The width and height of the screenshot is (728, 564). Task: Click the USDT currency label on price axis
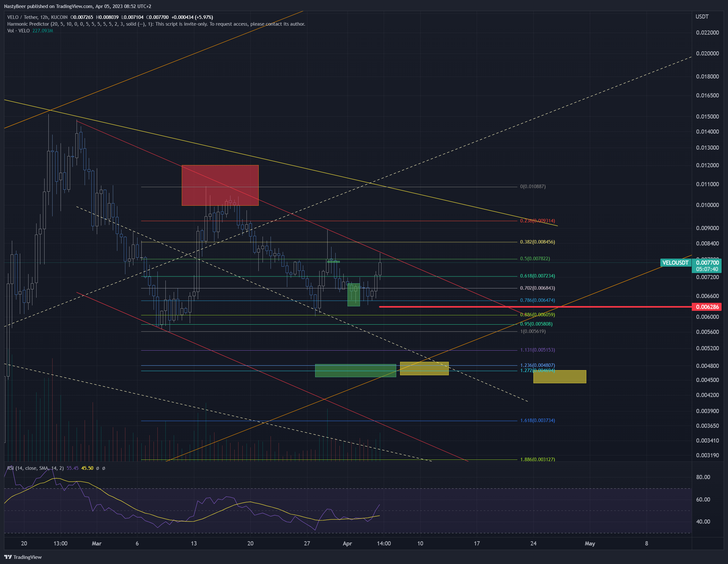pyautogui.click(x=702, y=17)
